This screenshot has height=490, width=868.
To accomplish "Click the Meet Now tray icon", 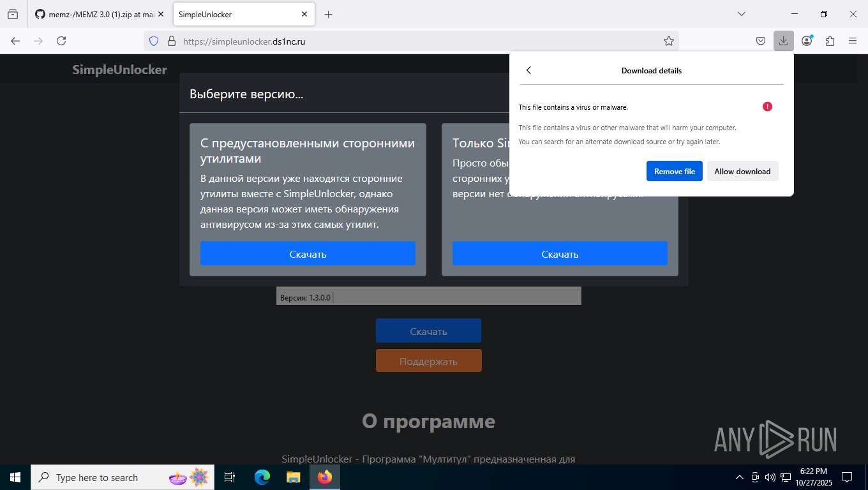I will coord(755,477).
